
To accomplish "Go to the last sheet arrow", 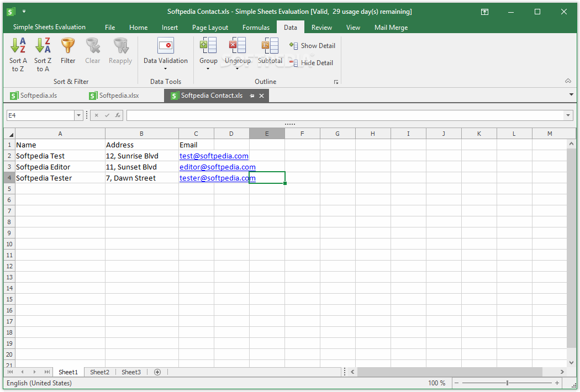I will pos(47,372).
